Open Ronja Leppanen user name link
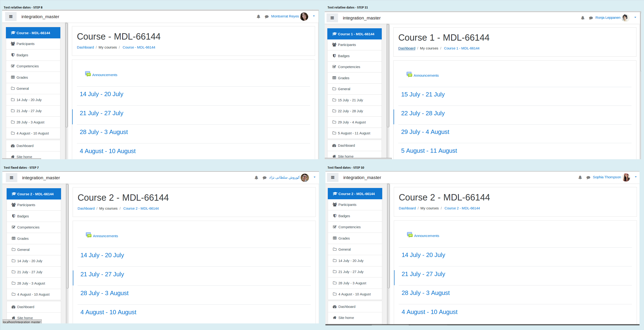 click(608, 17)
